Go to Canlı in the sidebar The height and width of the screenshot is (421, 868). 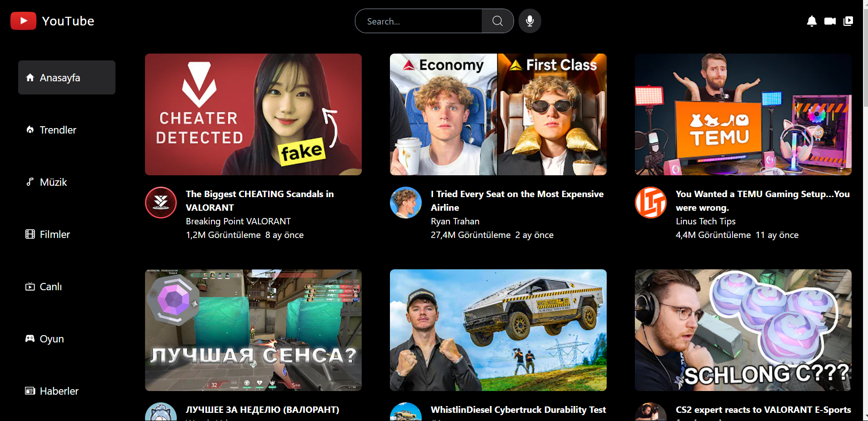coord(67,287)
